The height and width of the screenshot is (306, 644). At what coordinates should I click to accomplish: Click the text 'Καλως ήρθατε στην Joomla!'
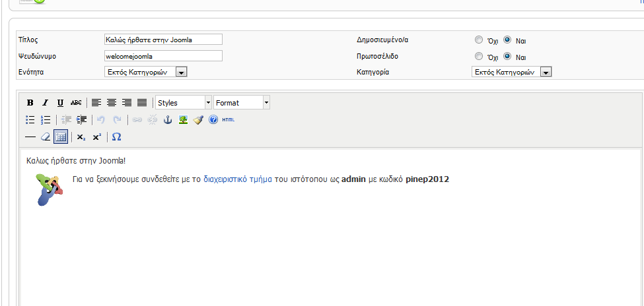point(75,160)
